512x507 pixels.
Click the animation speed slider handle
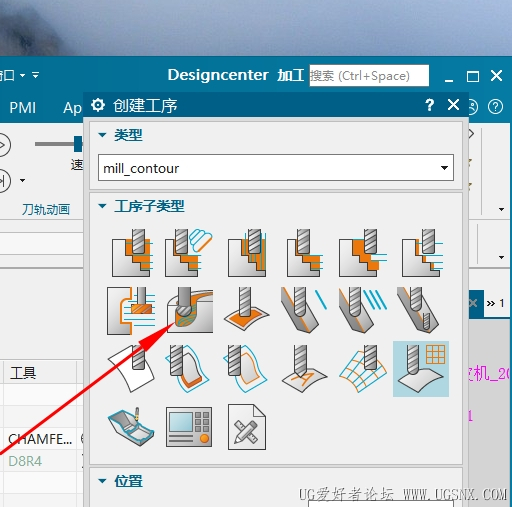78,144
